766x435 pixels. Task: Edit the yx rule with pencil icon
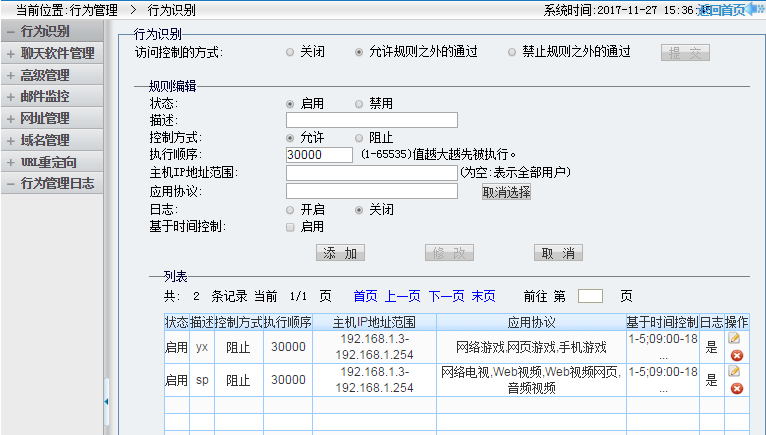click(x=734, y=338)
